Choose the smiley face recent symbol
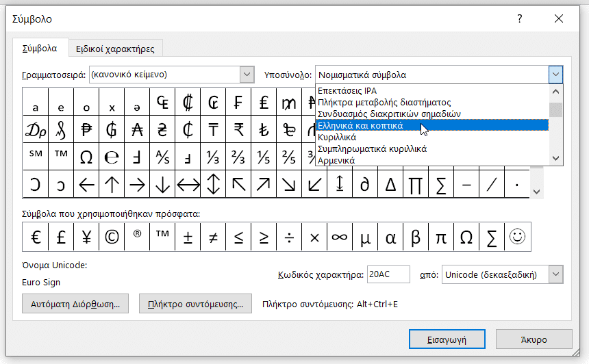 coord(518,237)
